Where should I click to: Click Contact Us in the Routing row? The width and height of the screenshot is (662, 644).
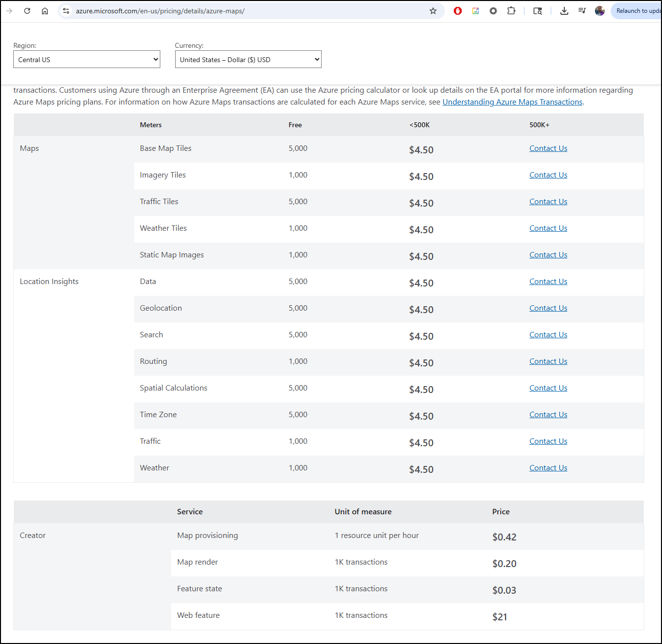tap(548, 361)
